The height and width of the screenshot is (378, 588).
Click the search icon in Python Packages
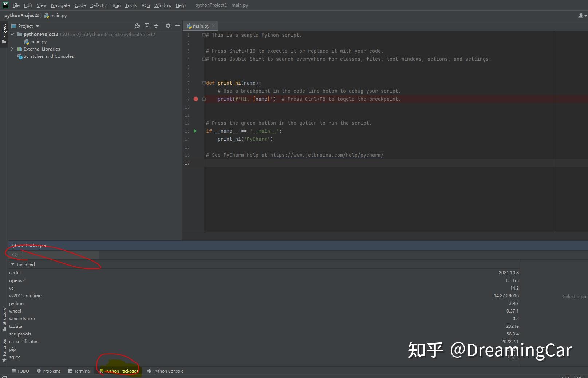(x=15, y=255)
